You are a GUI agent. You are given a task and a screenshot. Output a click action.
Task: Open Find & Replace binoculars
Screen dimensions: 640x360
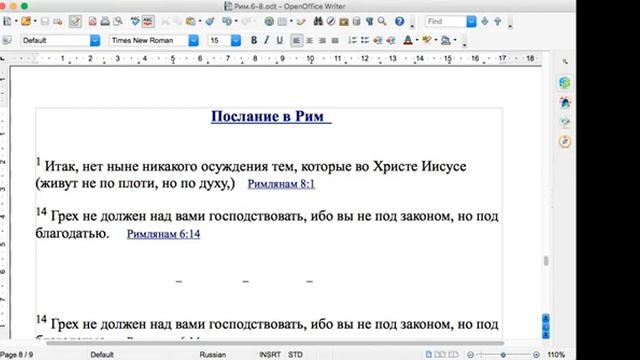coord(318,21)
